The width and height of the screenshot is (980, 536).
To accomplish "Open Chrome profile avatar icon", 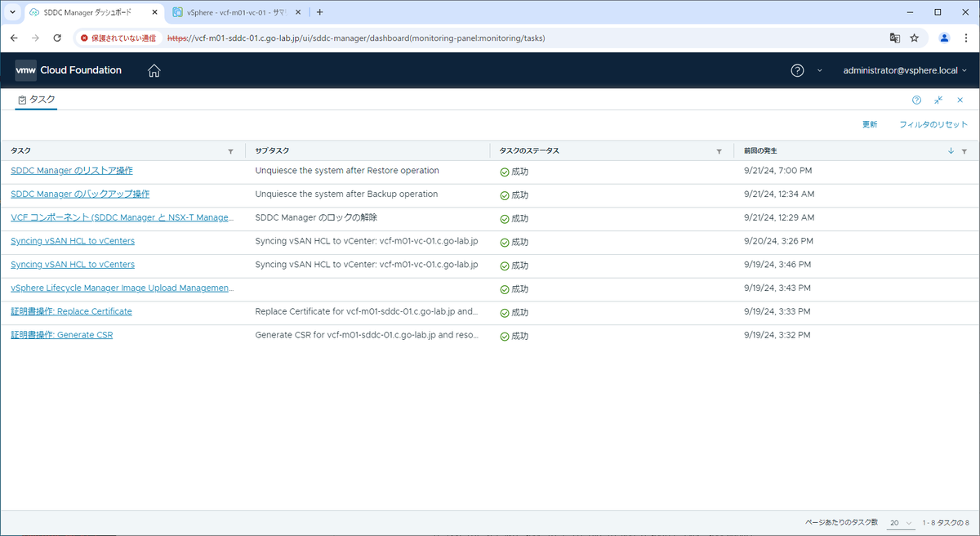I will point(945,38).
